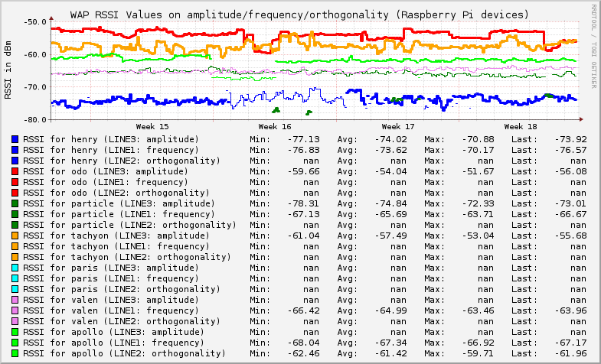Click the red swatch for odo amplitude
This screenshot has width=601, height=364.
click(15, 171)
